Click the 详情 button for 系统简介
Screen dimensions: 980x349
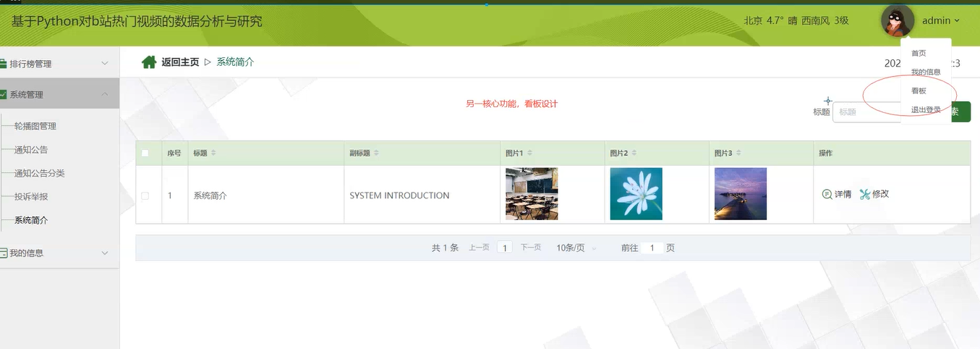pyautogui.click(x=837, y=194)
